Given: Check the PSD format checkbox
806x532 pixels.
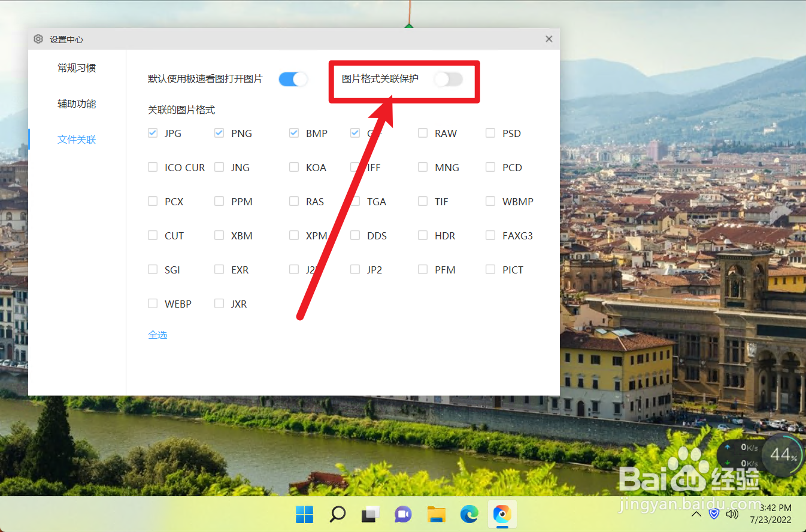Looking at the screenshot, I should (x=490, y=133).
